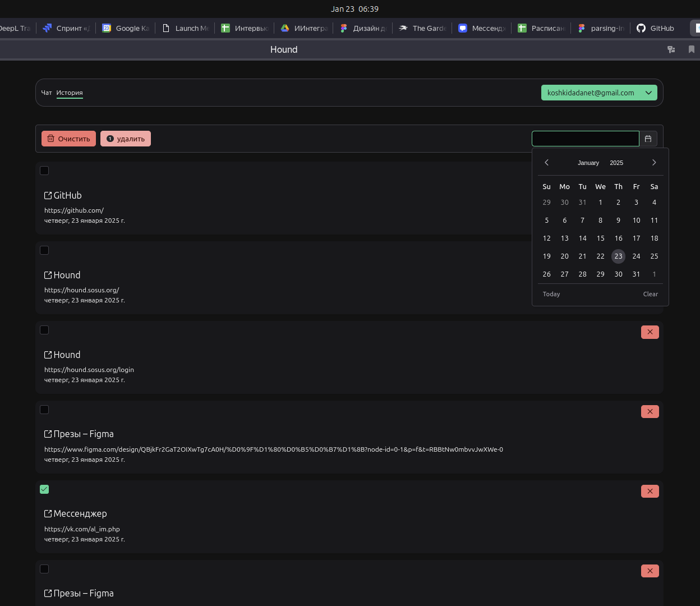Click the https://hound.sosus.org/login URL text
This screenshot has height=606, width=700.
click(x=89, y=370)
